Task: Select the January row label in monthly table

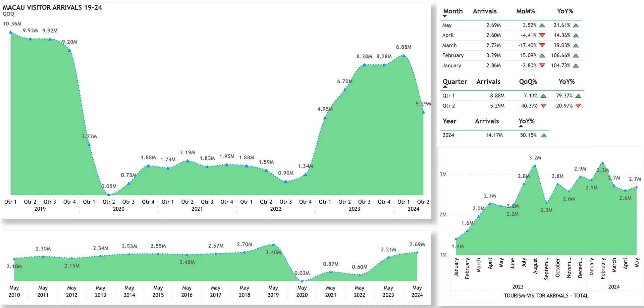Action: [x=451, y=65]
